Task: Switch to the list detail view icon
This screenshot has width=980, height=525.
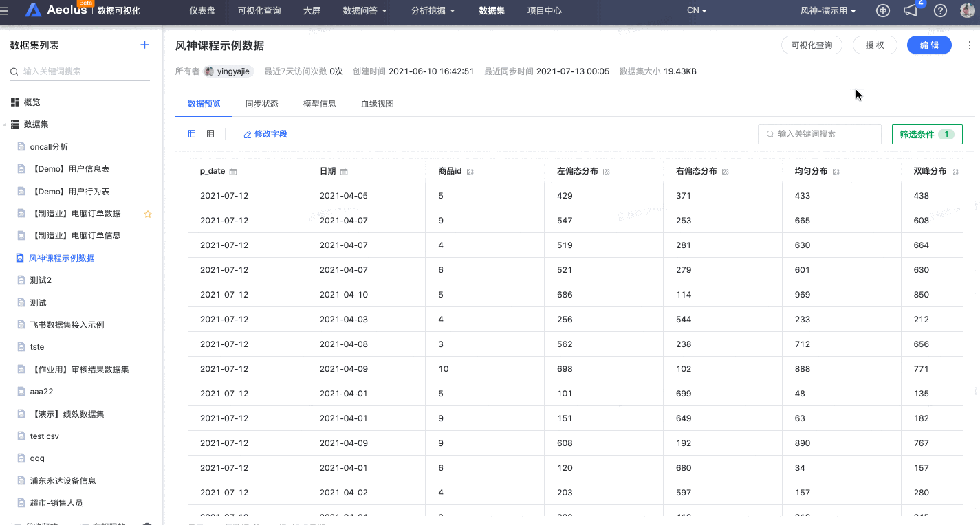Action: (x=210, y=134)
